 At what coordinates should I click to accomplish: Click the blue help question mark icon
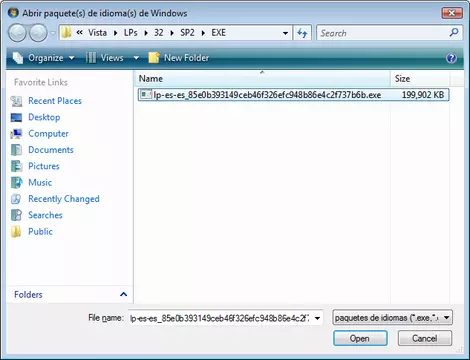[x=451, y=58]
